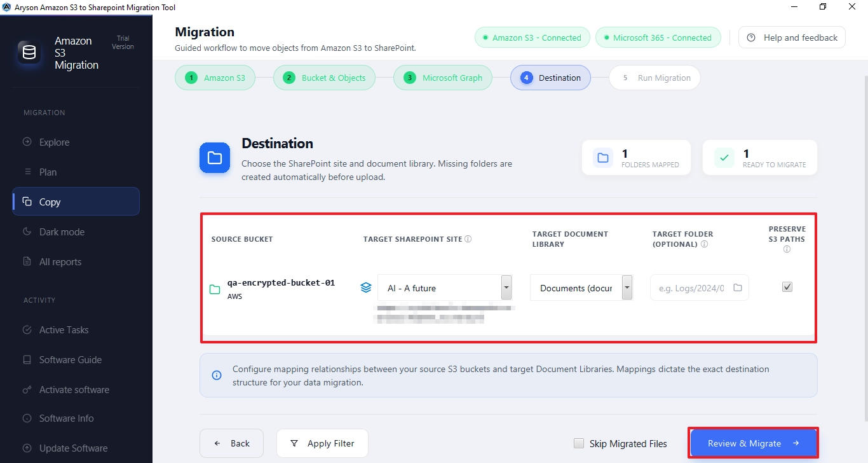Image resolution: width=868 pixels, height=463 pixels.
Task: Go to step 3 Microsoft Graph
Action: [x=443, y=78]
